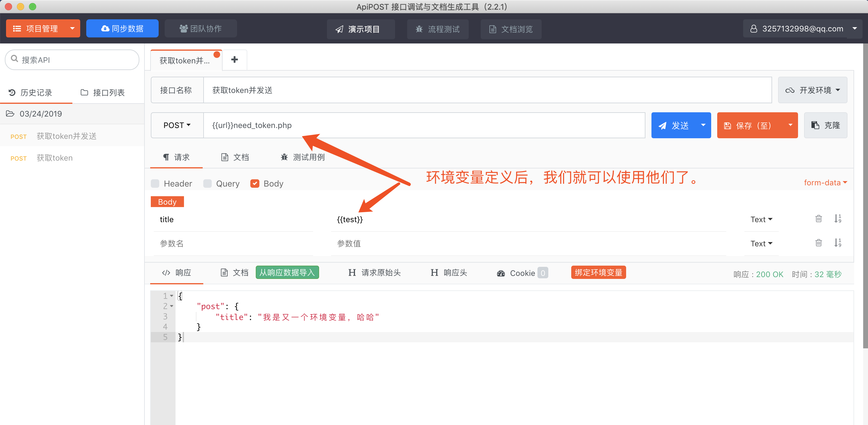The height and width of the screenshot is (425, 868).
Task: Toggle the Body checkbox
Action: (x=254, y=184)
